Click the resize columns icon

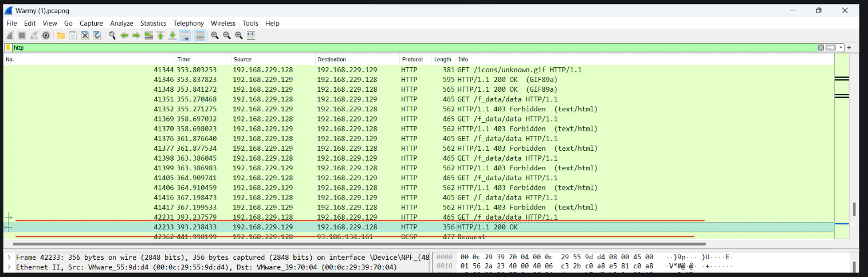pos(251,36)
